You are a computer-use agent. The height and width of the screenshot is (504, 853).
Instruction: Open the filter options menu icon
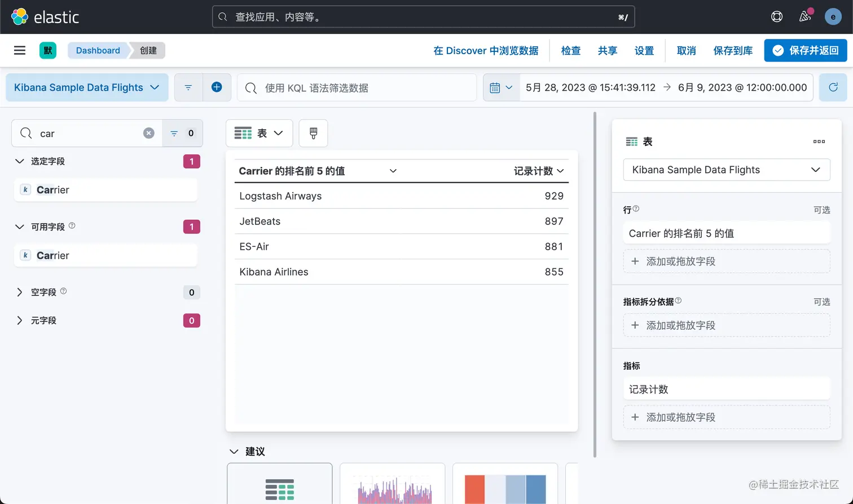[188, 87]
